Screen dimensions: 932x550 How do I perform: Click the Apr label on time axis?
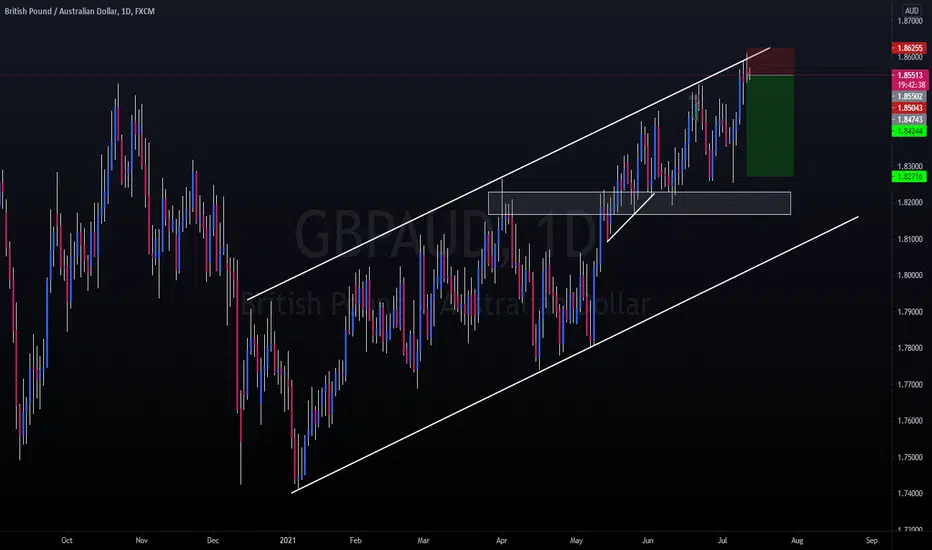(x=502, y=540)
